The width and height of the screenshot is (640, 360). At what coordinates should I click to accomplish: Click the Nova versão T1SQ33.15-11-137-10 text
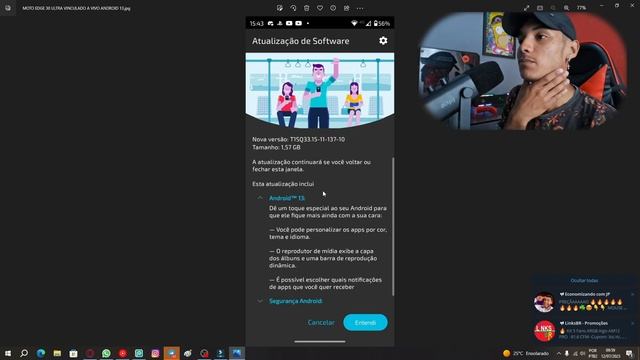click(298, 139)
